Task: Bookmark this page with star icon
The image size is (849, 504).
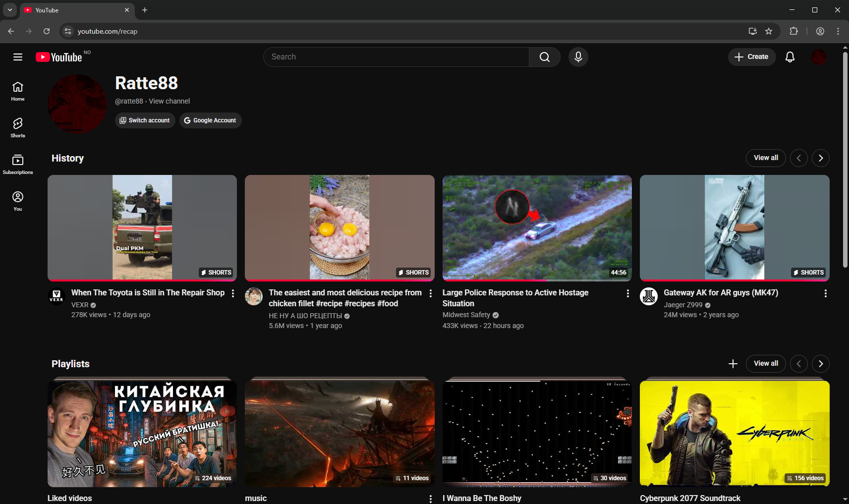Action: [x=769, y=31]
